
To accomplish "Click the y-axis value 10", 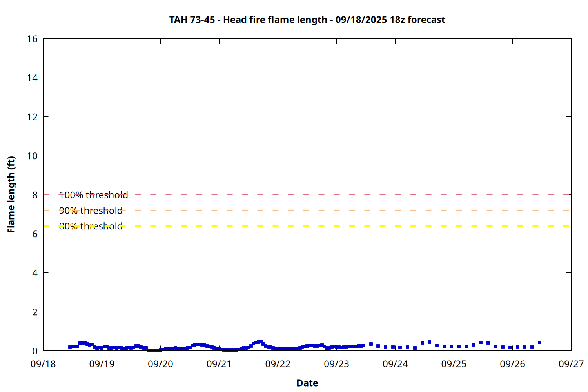I will coord(32,156).
